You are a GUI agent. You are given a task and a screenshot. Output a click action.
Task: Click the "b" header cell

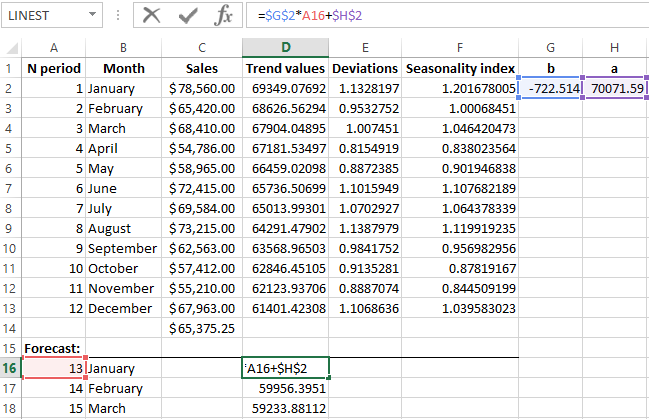[550, 68]
